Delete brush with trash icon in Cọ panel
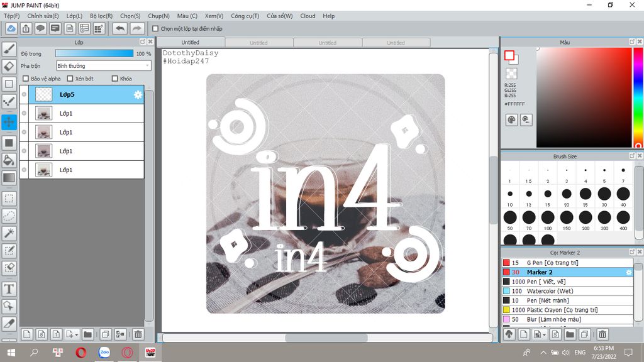Viewport: 644px width, 362px height. click(x=602, y=334)
